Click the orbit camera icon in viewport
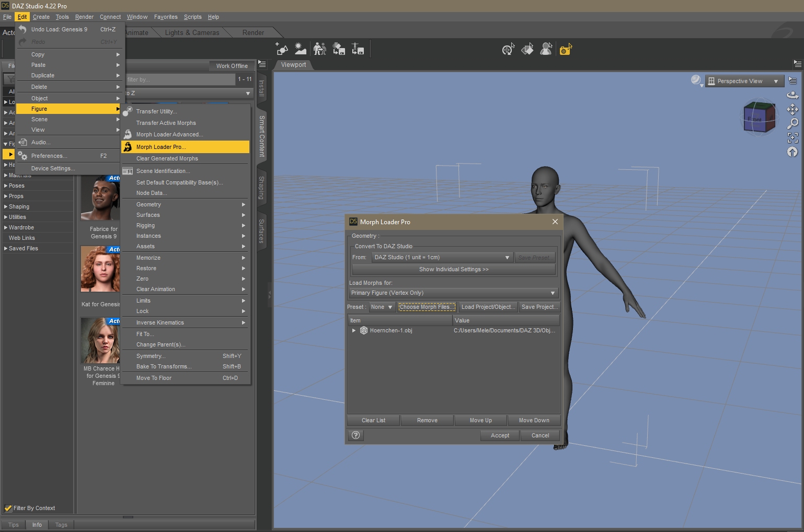This screenshot has height=532, width=804. coord(792,95)
